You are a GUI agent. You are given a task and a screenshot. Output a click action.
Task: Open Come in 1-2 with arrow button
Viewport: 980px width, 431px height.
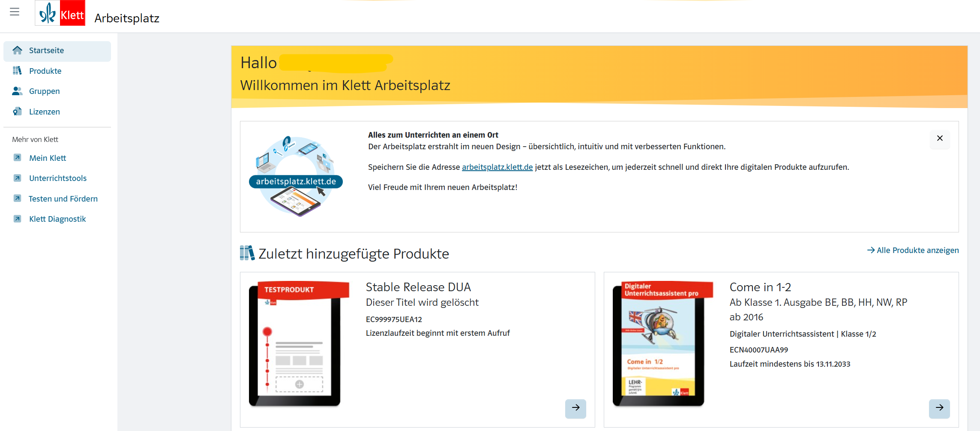point(939,408)
